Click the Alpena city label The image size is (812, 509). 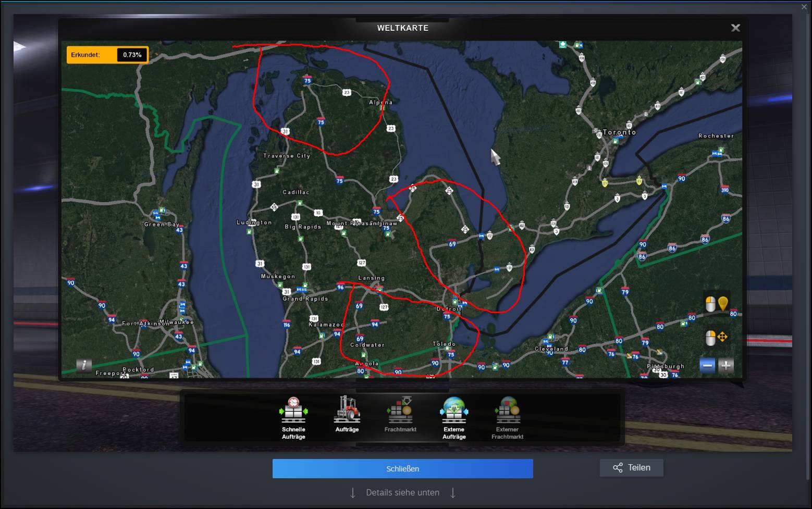tap(380, 103)
